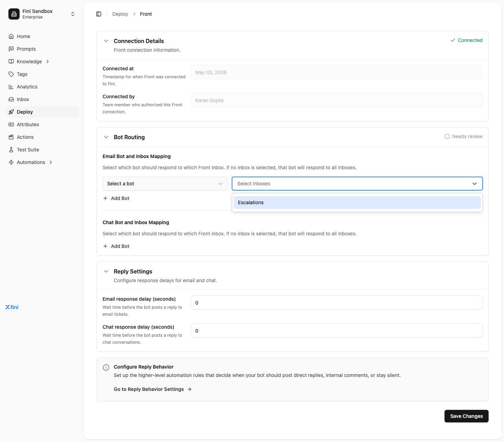Click the Tags label icon
The image size is (504, 442).
[11, 74]
